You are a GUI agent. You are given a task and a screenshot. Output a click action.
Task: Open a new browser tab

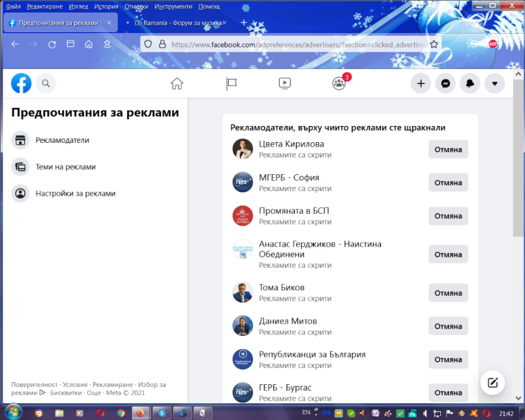244,22
